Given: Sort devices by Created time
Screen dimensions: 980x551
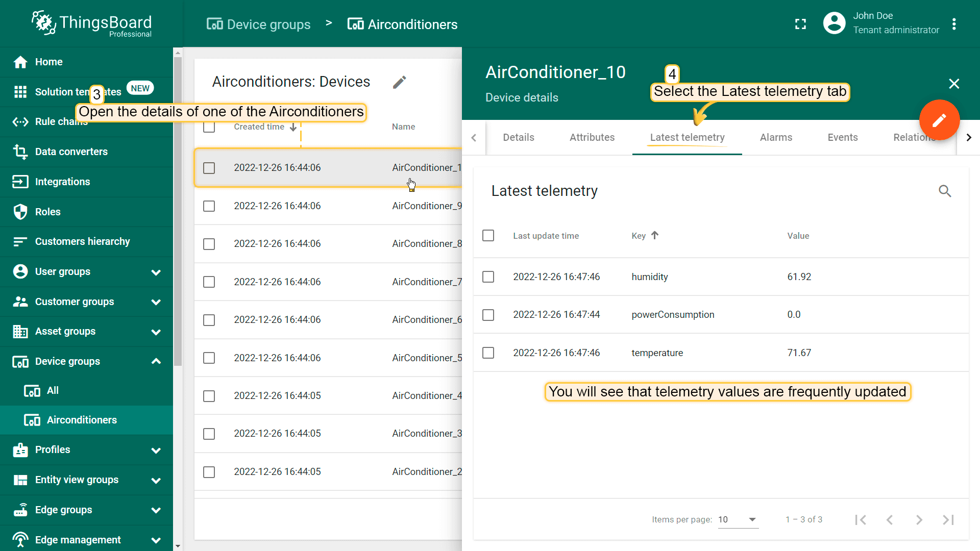Looking at the screenshot, I should coord(265,127).
